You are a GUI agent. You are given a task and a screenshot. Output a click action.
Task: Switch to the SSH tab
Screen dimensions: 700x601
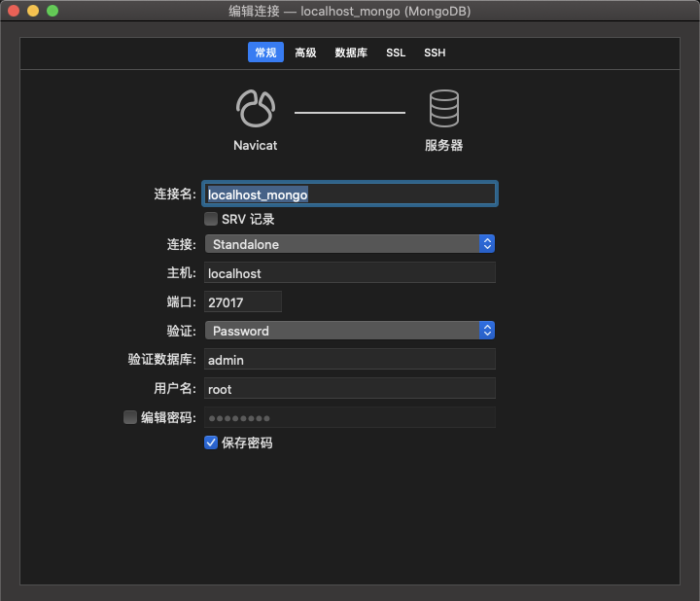pyautogui.click(x=435, y=53)
